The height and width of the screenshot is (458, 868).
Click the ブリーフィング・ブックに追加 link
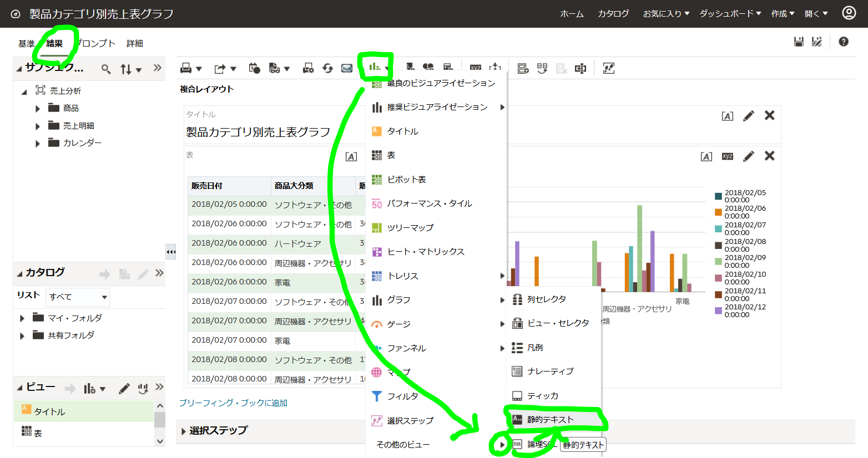[x=233, y=403]
